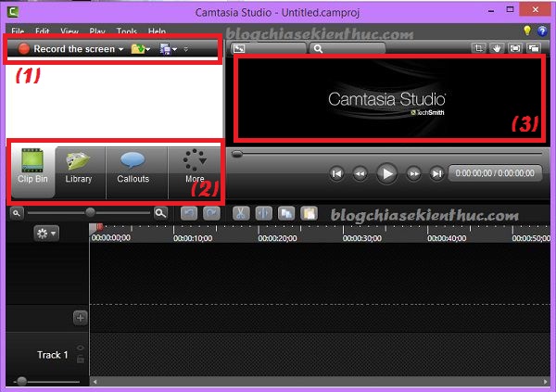Click the Split clip icon

(x=264, y=213)
